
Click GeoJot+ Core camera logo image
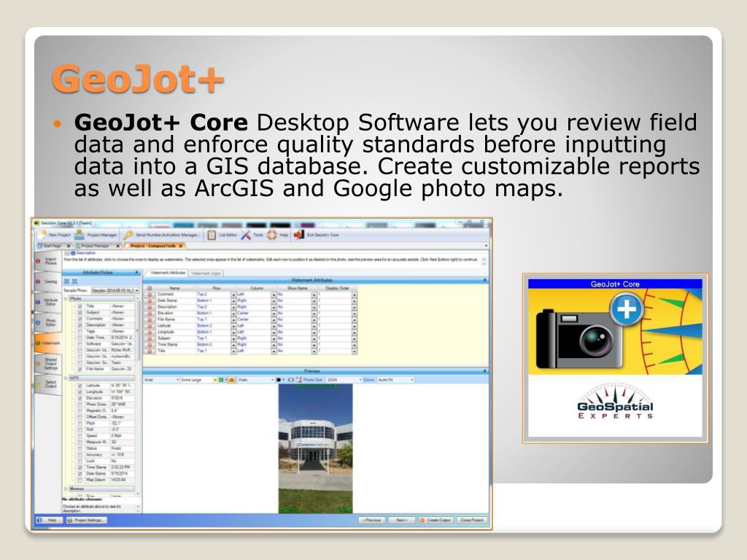(615, 332)
